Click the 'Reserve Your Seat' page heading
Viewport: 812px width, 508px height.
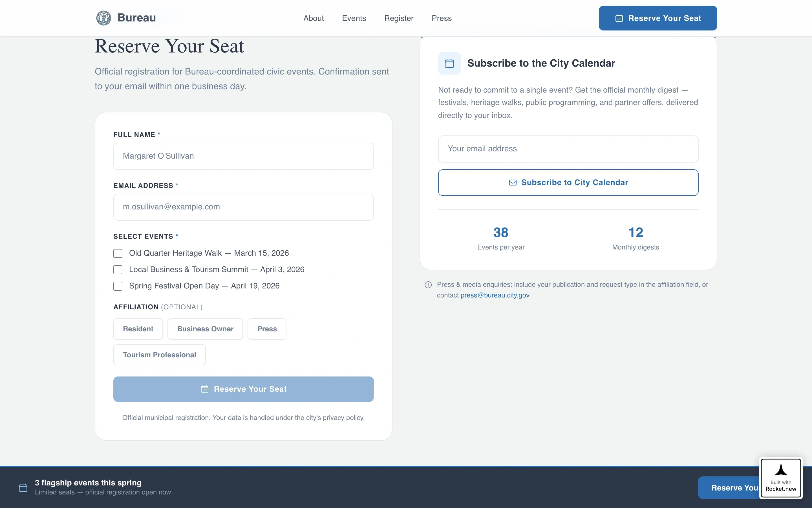click(169, 46)
